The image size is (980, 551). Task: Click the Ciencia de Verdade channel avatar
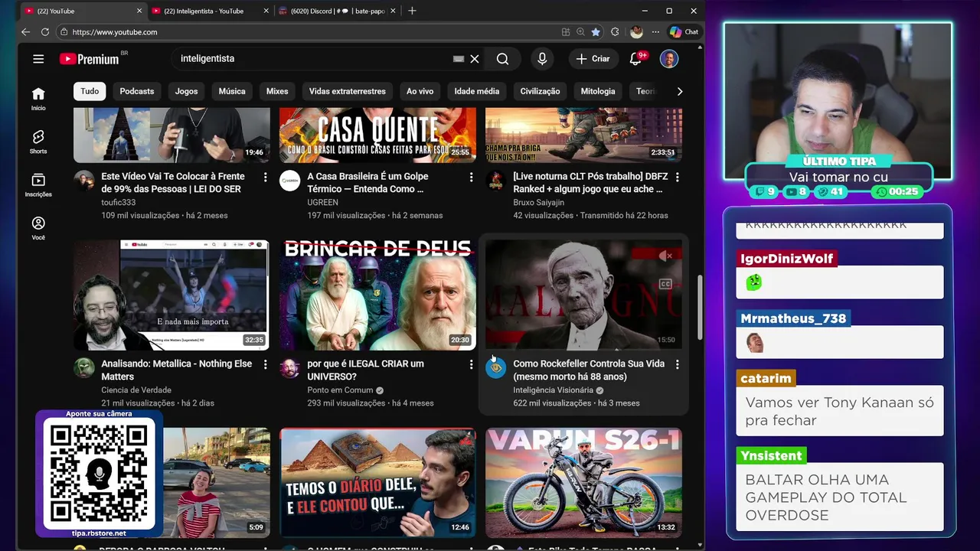tap(84, 368)
